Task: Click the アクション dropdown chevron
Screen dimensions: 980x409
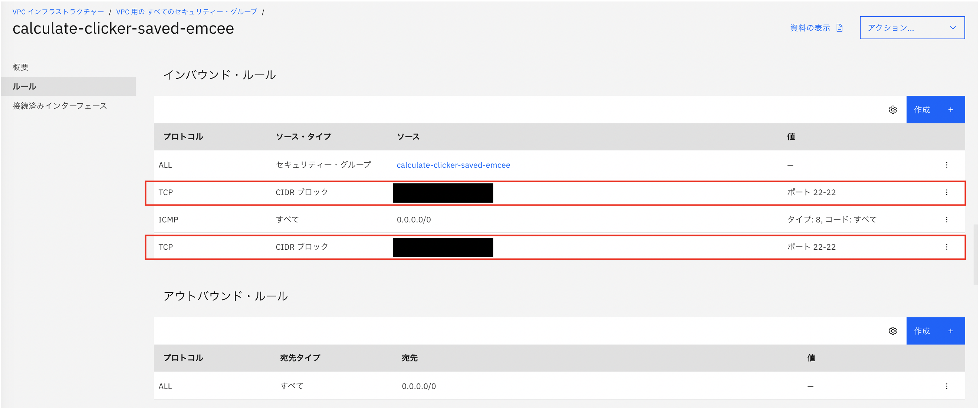Action: tap(953, 28)
